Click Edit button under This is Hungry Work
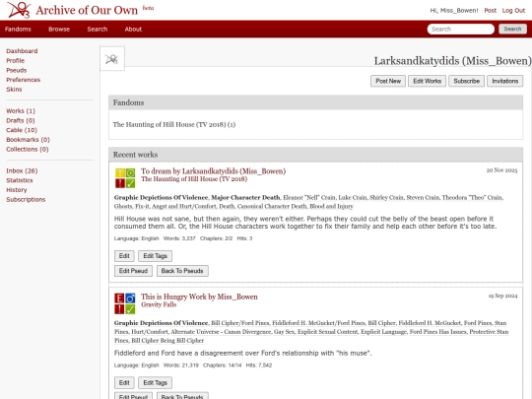532x399 pixels. click(124, 382)
